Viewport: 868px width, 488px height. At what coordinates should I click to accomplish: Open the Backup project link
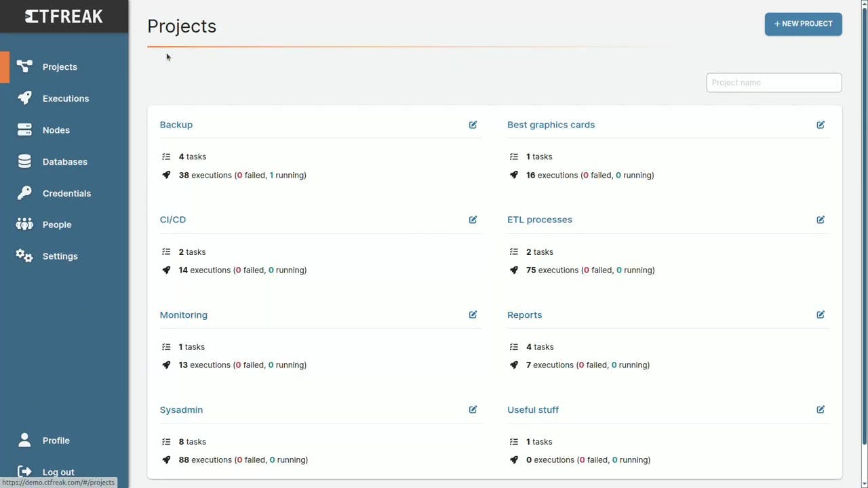(x=176, y=125)
